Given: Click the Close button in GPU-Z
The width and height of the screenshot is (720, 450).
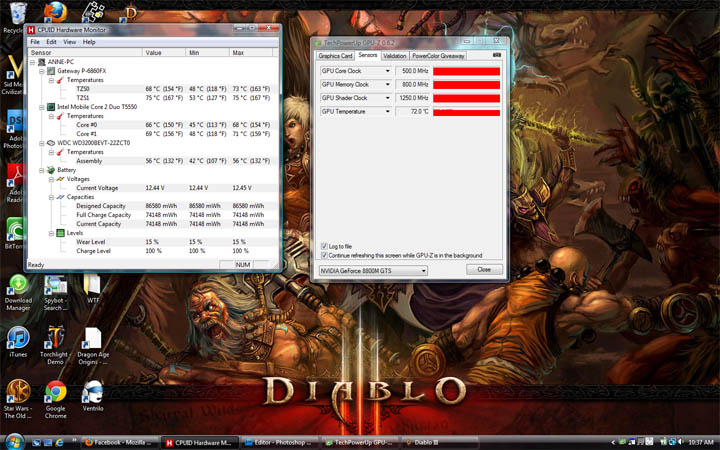Looking at the screenshot, I should coord(484,270).
